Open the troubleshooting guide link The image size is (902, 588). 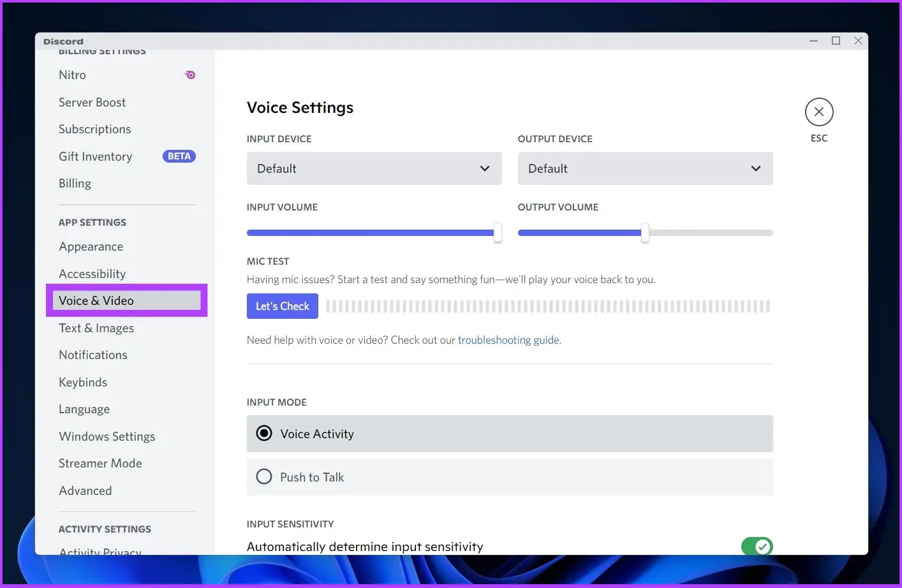(x=508, y=340)
